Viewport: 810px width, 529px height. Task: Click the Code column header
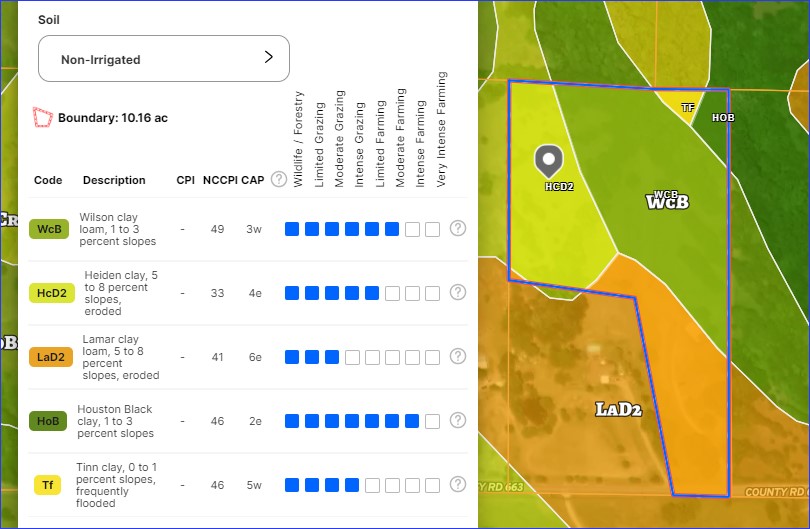48,180
